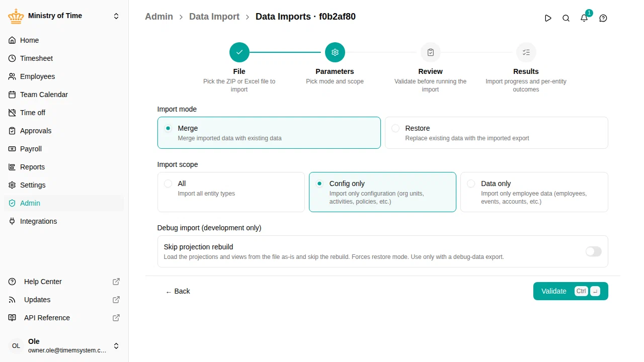Viewport: 644px width, 362px height.
Task: Choose the All import scope
Action: pos(231,192)
